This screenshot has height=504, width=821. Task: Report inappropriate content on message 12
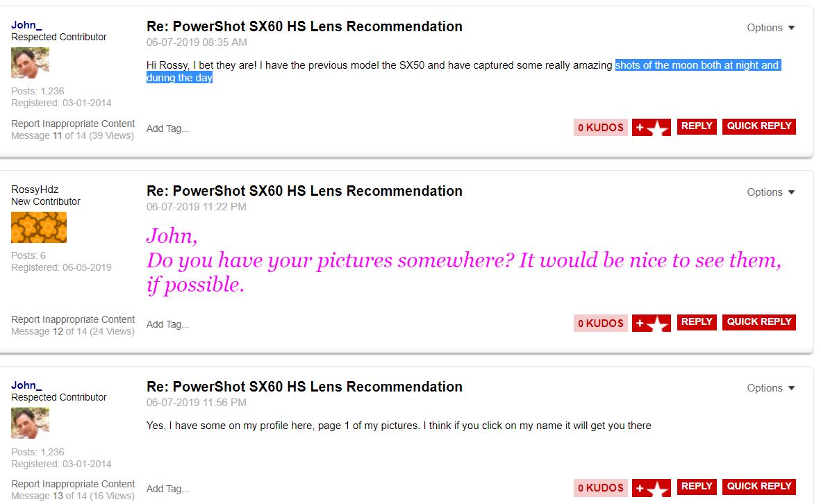[73, 319]
